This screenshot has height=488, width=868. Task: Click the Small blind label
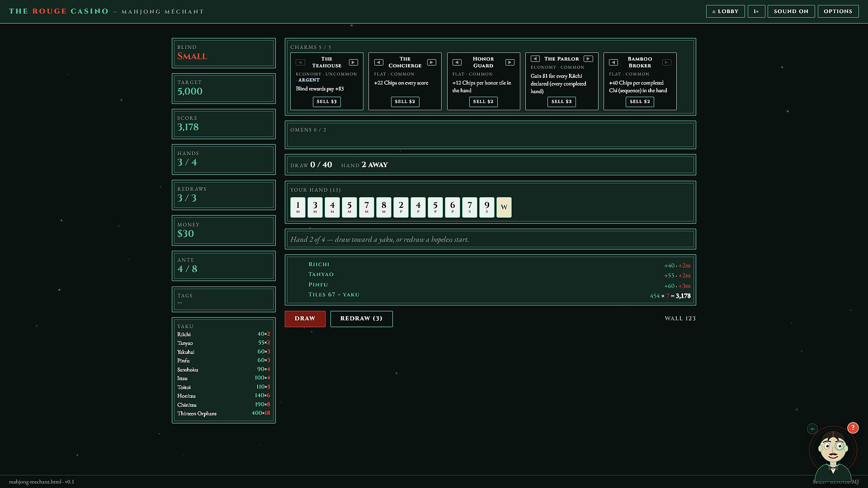click(x=192, y=56)
